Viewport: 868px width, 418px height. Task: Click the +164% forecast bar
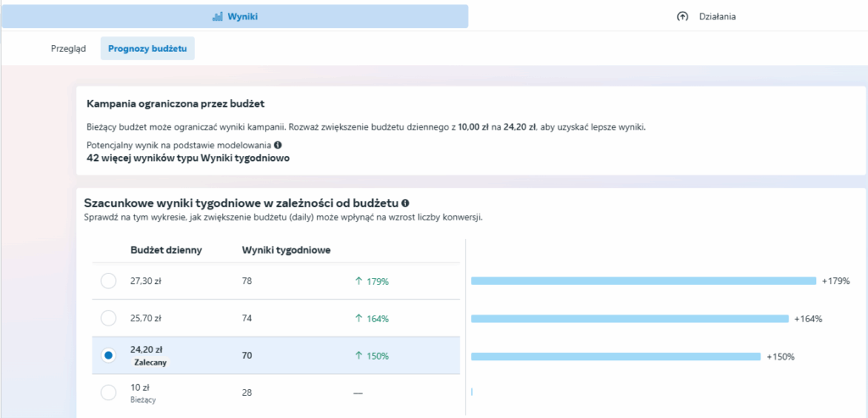(630, 319)
